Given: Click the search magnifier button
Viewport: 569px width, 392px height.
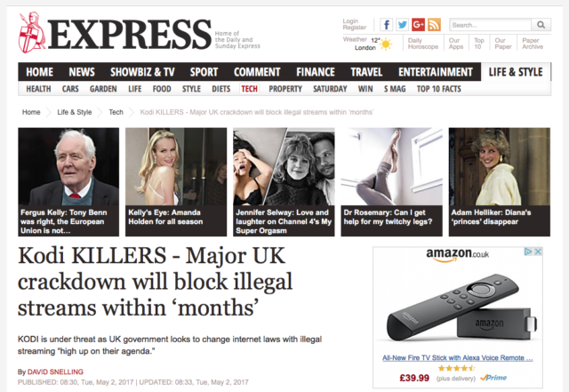Looking at the screenshot, I should (541, 25).
